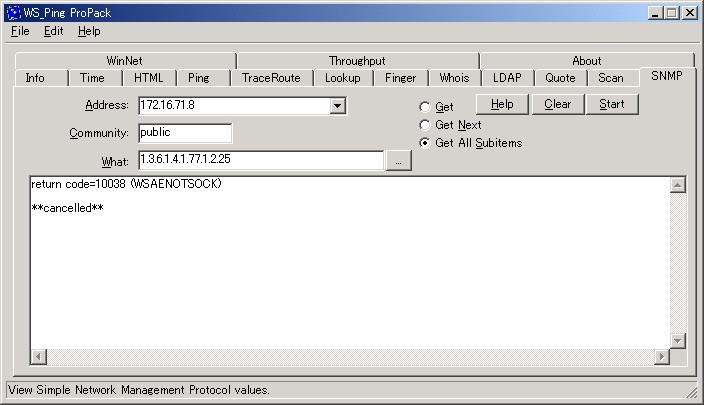The width and height of the screenshot is (704, 405).
Task: Open the Help menu
Action: [x=89, y=31]
